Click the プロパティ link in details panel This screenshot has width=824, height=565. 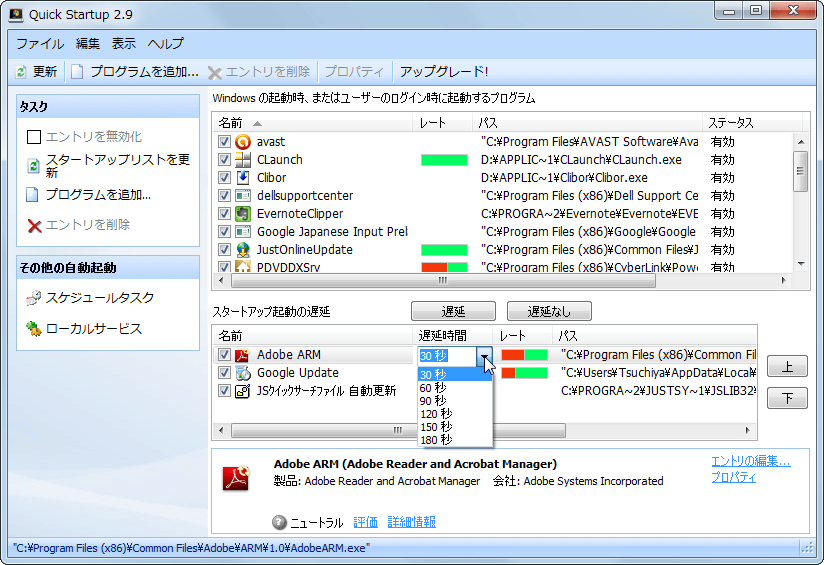pos(733,477)
